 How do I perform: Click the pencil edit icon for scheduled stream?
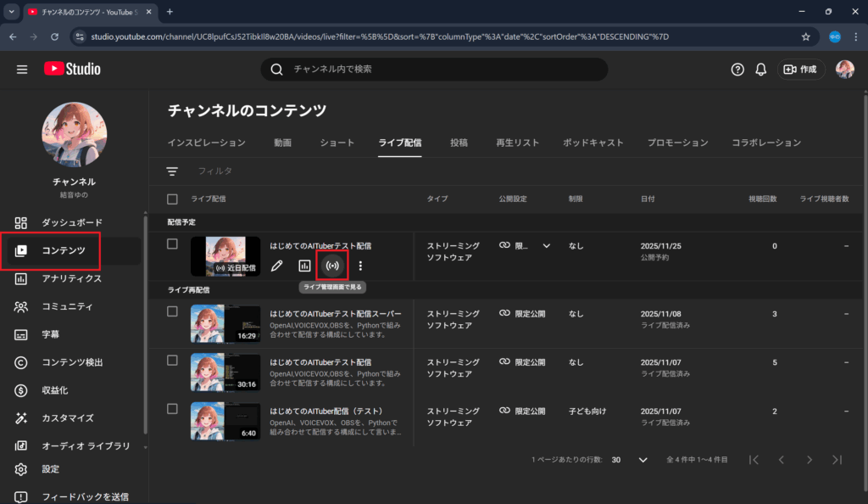click(x=276, y=266)
